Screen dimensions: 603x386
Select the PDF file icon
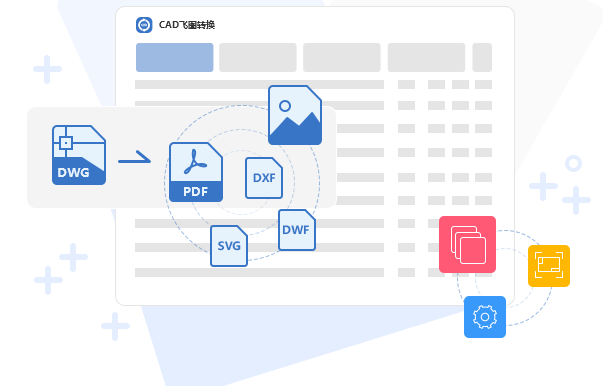pos(196,172)
